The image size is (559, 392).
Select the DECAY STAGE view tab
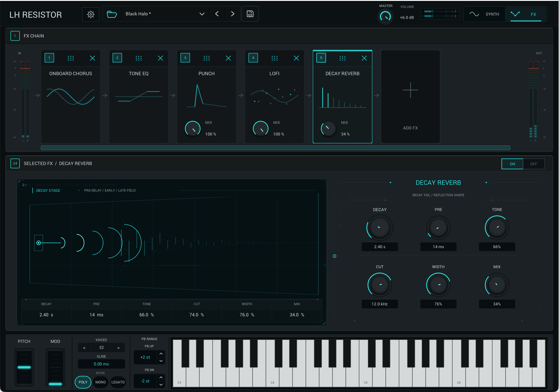pyautogui.click(x=48, y=190)
